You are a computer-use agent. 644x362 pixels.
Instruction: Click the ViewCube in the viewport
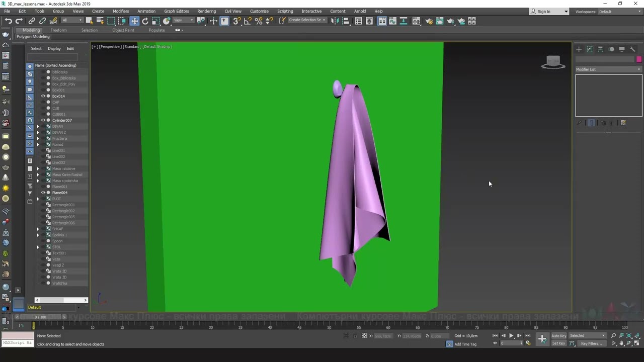[x=553, y=62]
